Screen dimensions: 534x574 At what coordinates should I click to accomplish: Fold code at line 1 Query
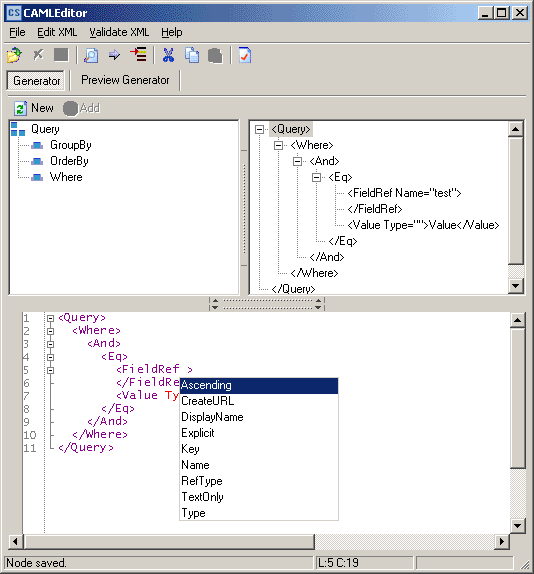point(51,318)
